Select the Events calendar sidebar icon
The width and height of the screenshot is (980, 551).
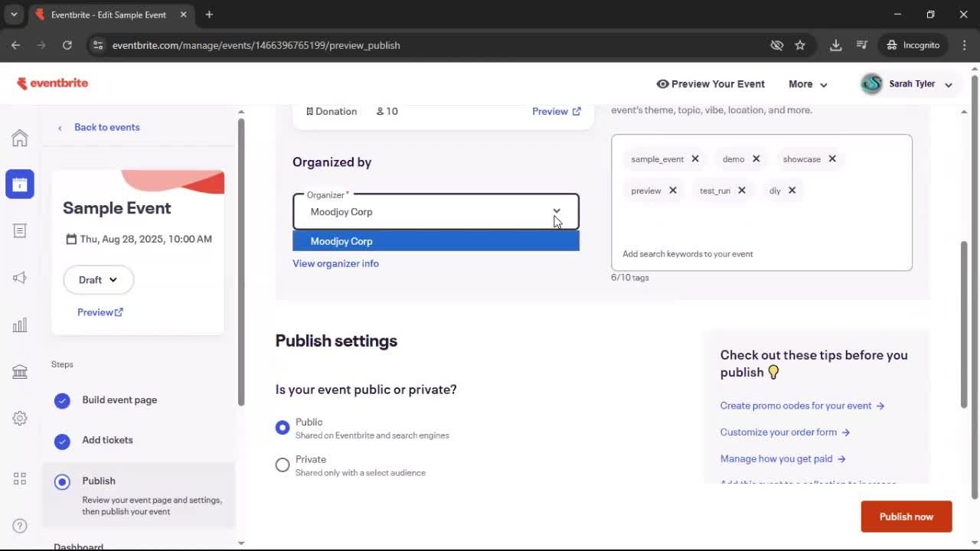(x=20, y=184)
